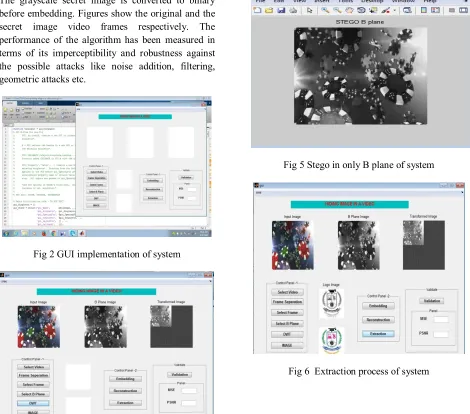Click Validation button in Fig 6 GUI

(x=432, y=301)
